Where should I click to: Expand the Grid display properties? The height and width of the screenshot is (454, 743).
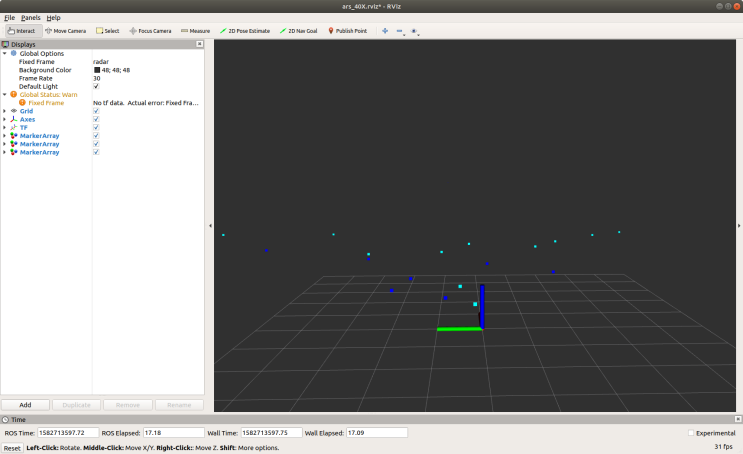[x=4, y=111]
